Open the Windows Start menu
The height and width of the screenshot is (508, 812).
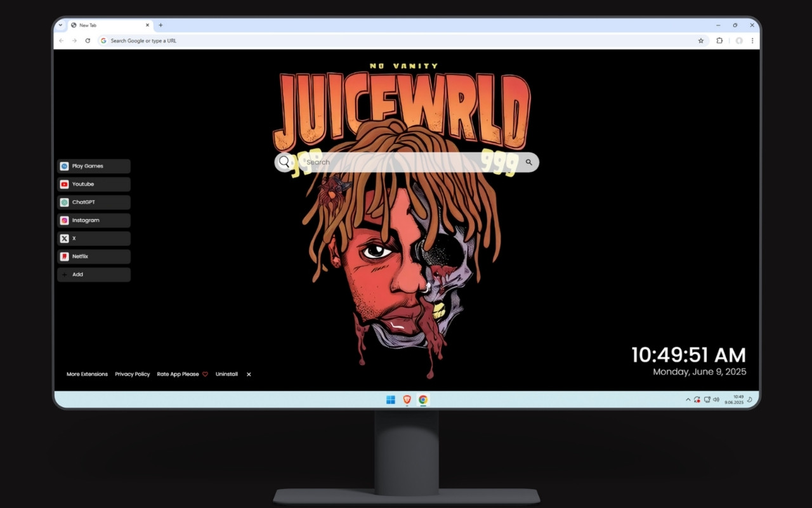(391, 399)
